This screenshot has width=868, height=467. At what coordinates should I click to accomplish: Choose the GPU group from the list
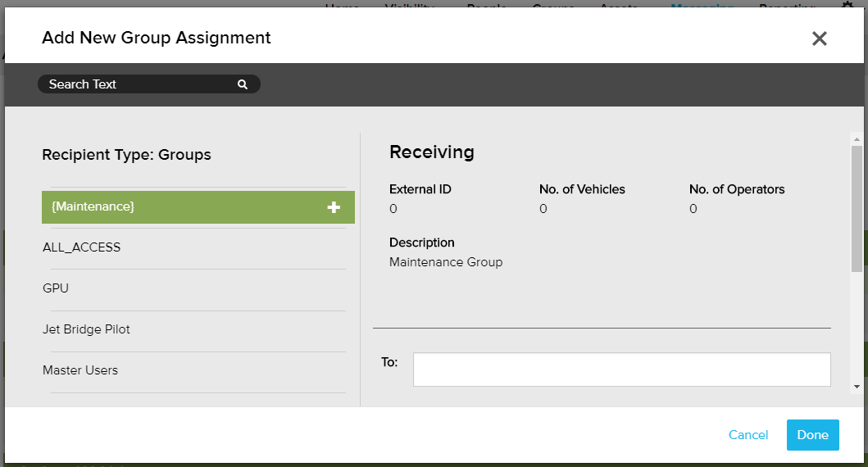pos(56,288)
